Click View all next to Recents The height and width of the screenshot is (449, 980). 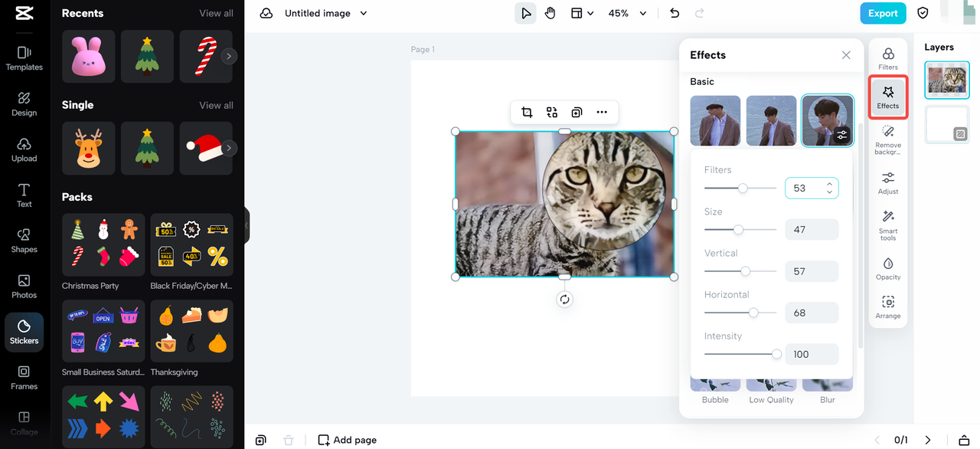(x=216, y=14)
